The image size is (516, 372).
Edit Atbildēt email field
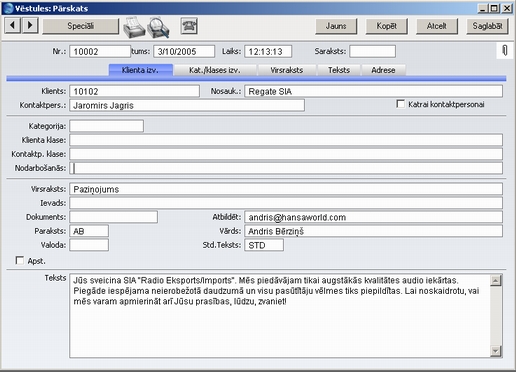click(373, 217)
